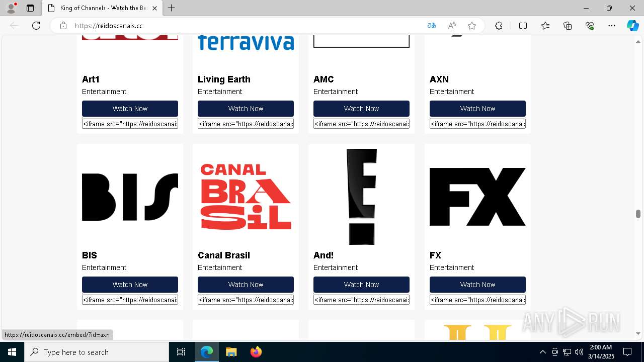644x362 pixels.
Task: Open the network status tray icon
Action: pyautogui.click(x=567, y=352)
